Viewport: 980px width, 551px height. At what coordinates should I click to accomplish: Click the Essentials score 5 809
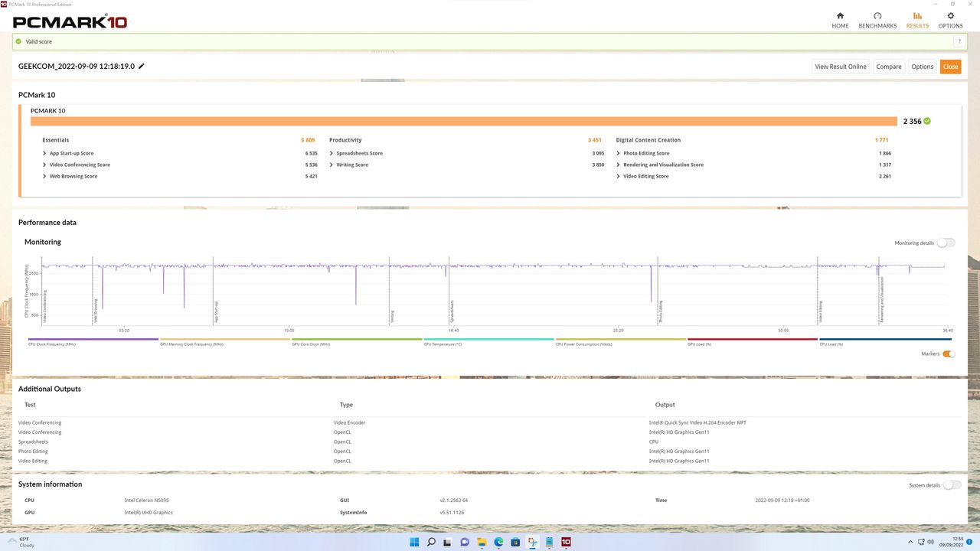tap(308, 140)
